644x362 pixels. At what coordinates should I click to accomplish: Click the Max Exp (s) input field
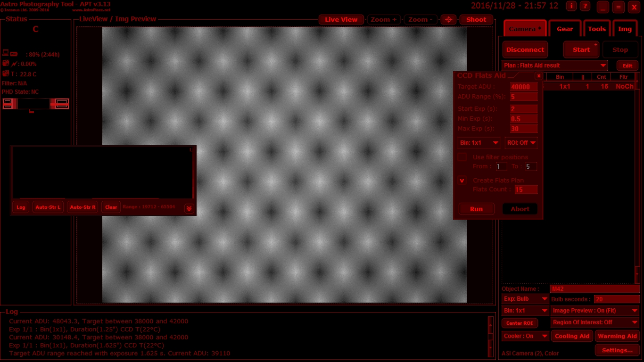click(524, 129)
